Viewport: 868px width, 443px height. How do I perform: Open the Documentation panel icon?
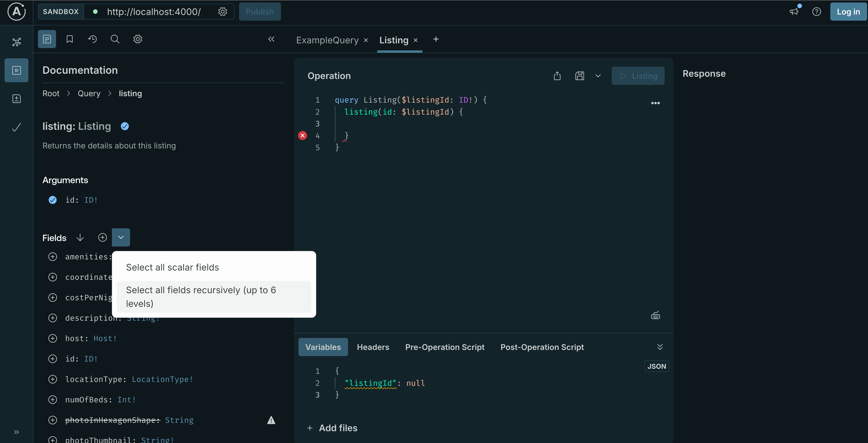point(47,39)
